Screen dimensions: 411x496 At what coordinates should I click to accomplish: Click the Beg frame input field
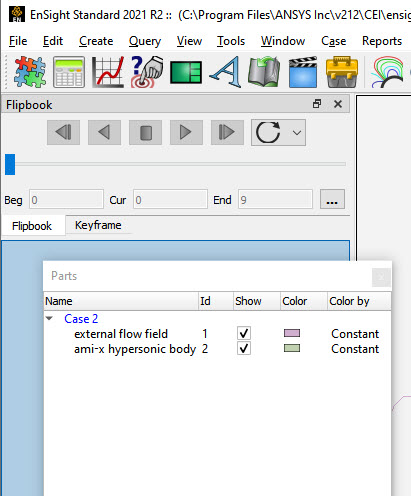pos(66,199)
